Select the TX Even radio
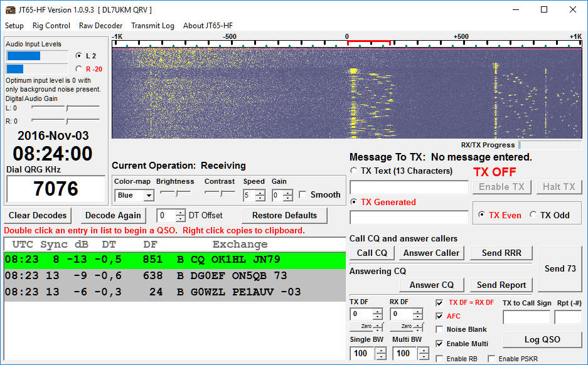The width and height of the screenshot is (588, 365). pyautogui.click(x=481, y=214)
